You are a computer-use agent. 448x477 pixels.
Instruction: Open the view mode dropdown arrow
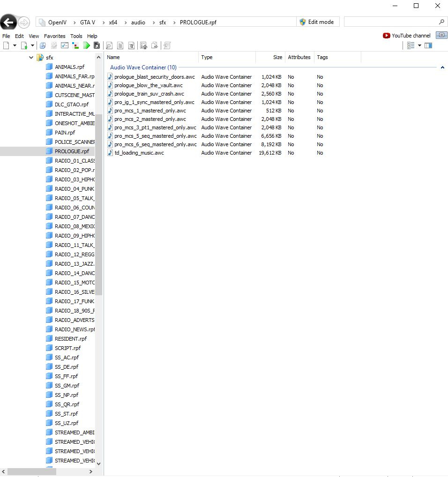419,45
